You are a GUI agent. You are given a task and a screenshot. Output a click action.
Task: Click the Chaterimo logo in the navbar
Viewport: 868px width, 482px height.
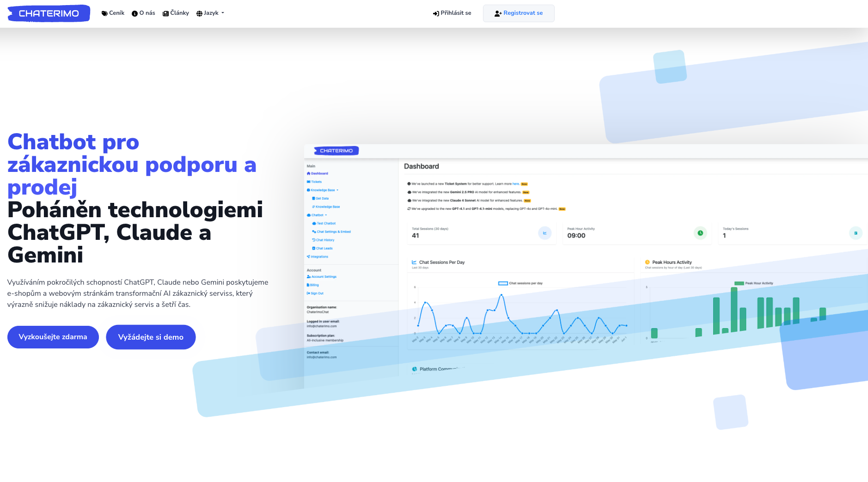[49, 13]
